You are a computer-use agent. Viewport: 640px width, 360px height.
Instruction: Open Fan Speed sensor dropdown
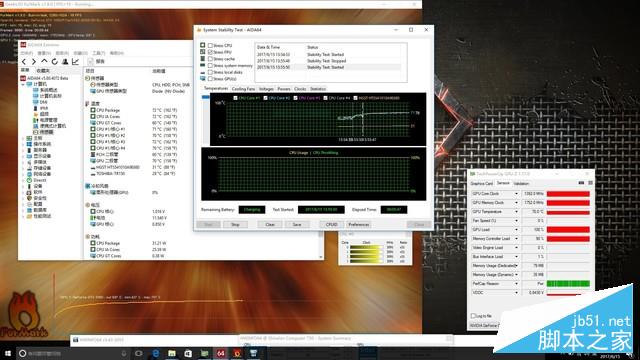[x=516, y=221]
